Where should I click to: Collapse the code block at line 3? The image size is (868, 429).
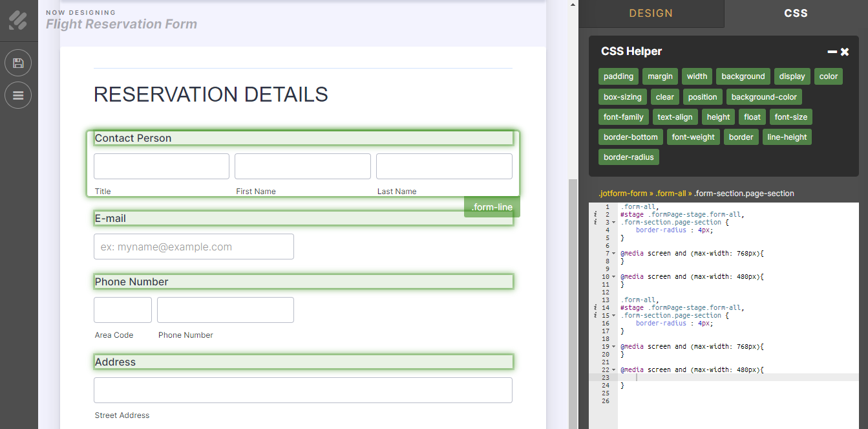(x=614, y=223)
